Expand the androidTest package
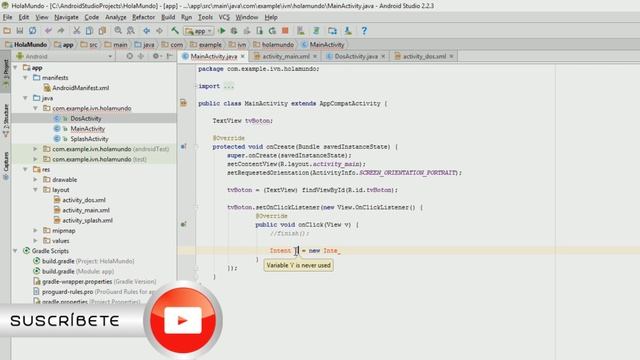 pos(36,149)
